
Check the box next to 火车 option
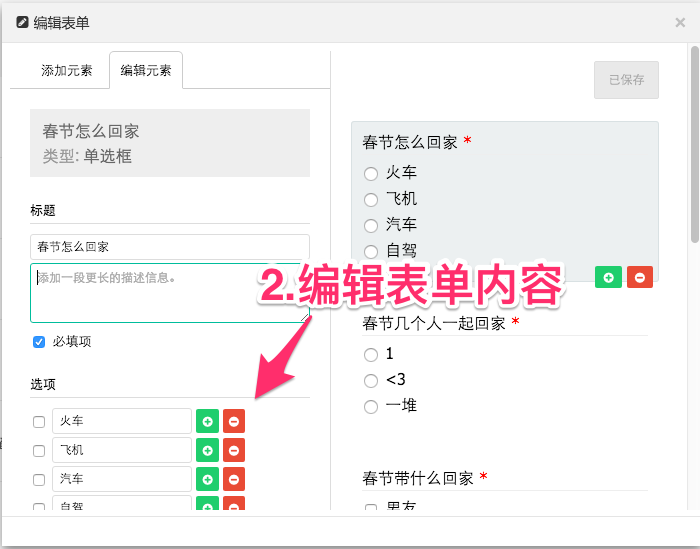[x=39, y=422]
